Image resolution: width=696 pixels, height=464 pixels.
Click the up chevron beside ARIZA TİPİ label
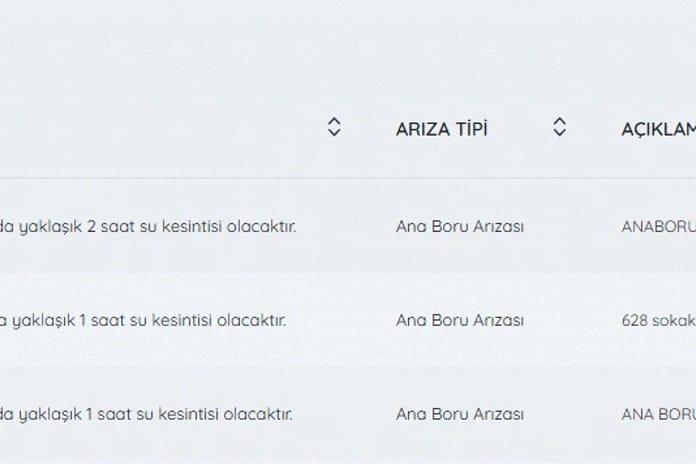(x=560, y=121)
